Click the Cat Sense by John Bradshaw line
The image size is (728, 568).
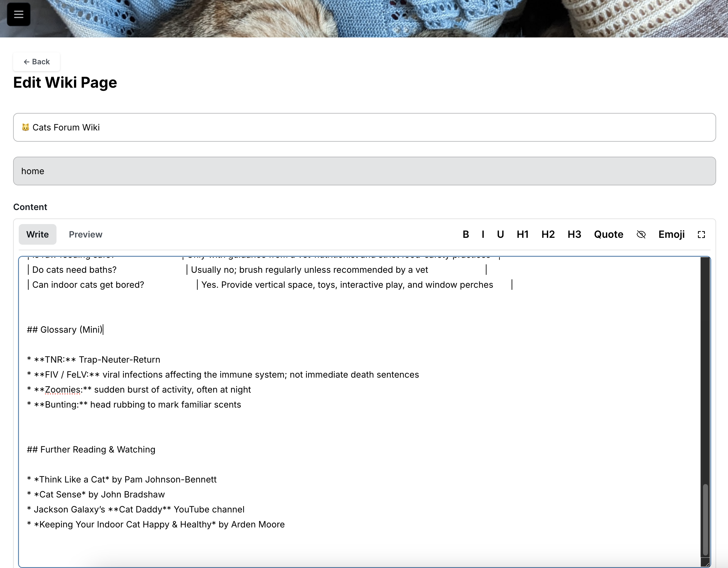click(96, 495)
